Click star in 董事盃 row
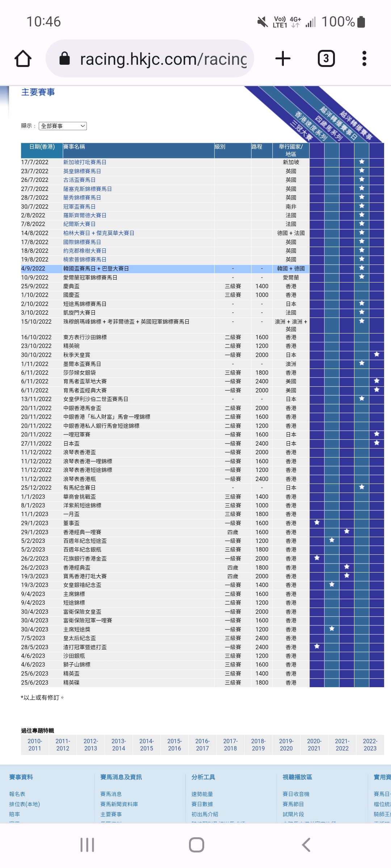The image size is (391, 868). click(317, 523)
